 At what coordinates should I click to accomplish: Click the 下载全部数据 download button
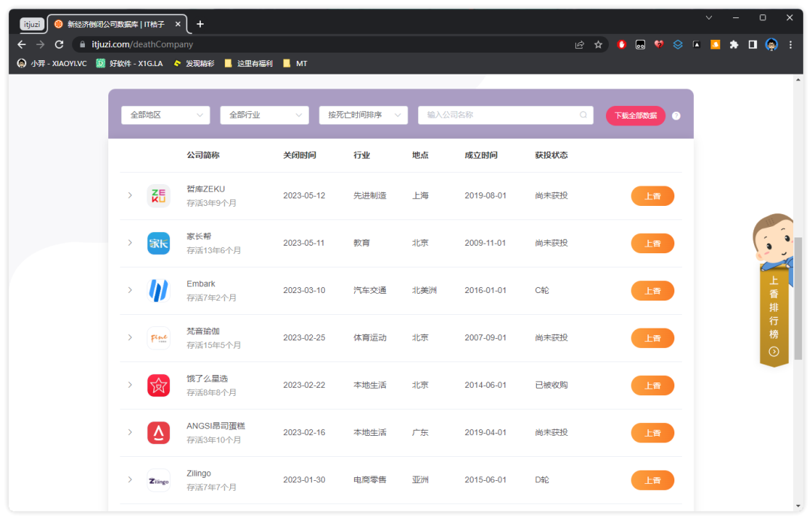[635, 116]
